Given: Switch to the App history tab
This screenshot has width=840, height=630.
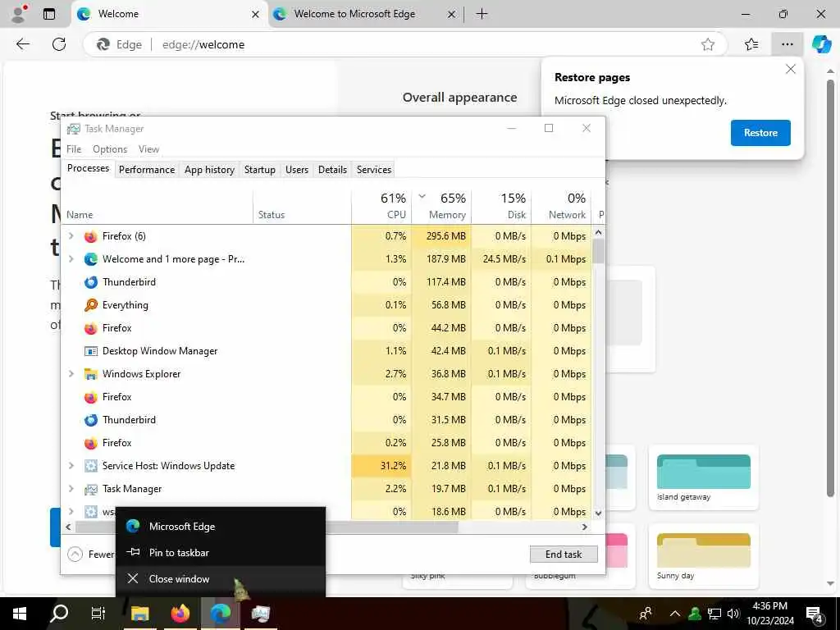Looking at the screenshot, I should coord(209,170).
